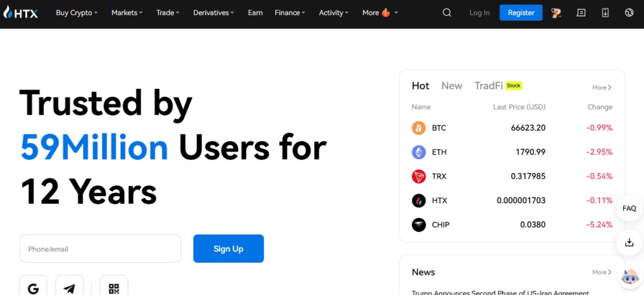
Task: Expand the Activity dropdown
Action: [x=333, y=13]
